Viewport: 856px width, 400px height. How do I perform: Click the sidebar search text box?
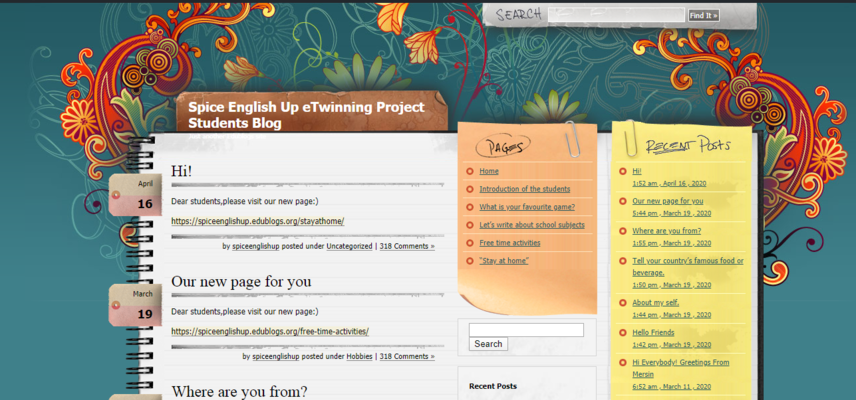526,330
